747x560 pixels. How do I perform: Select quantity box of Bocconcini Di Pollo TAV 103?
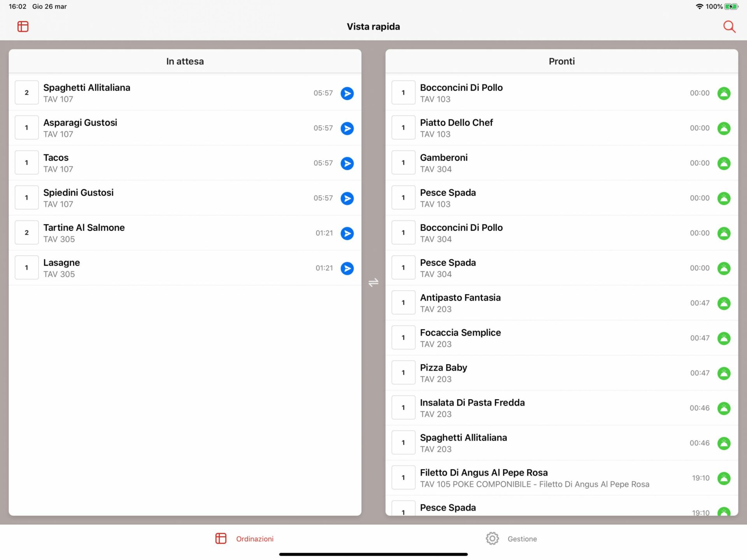(x=403, y=93)
